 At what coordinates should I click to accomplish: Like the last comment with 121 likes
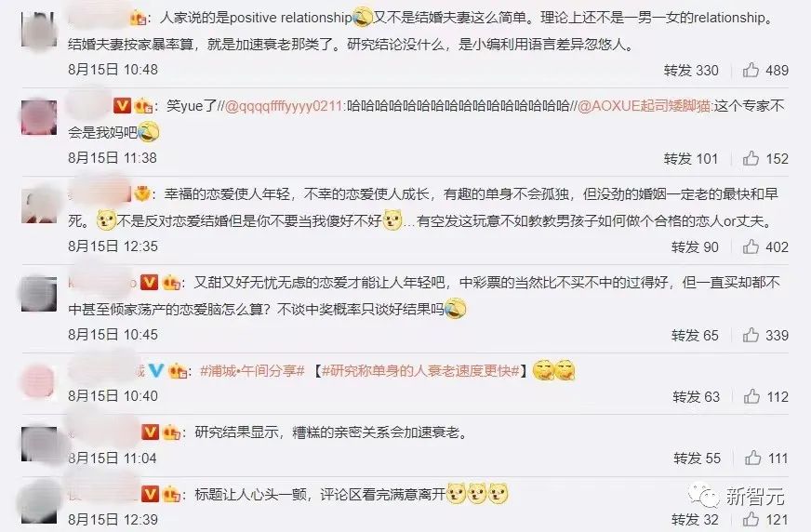[x=751, y=519]
